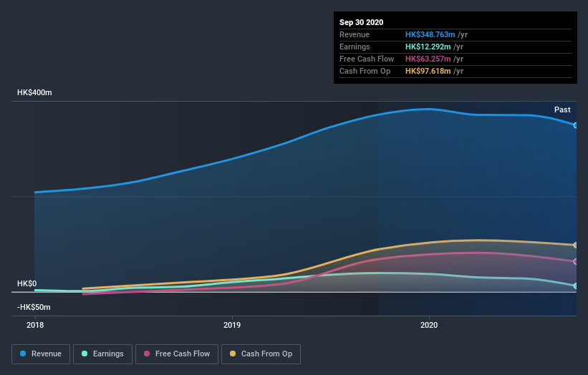This screenshot has height=375, width=588.
Task: Toggle the Cash From Op legend button
Action: click(261, 354)
